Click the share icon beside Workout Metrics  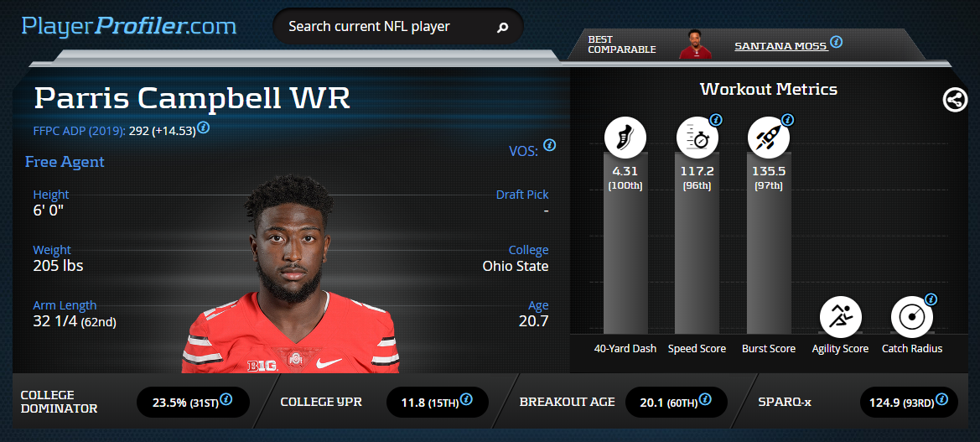[954, 100]
